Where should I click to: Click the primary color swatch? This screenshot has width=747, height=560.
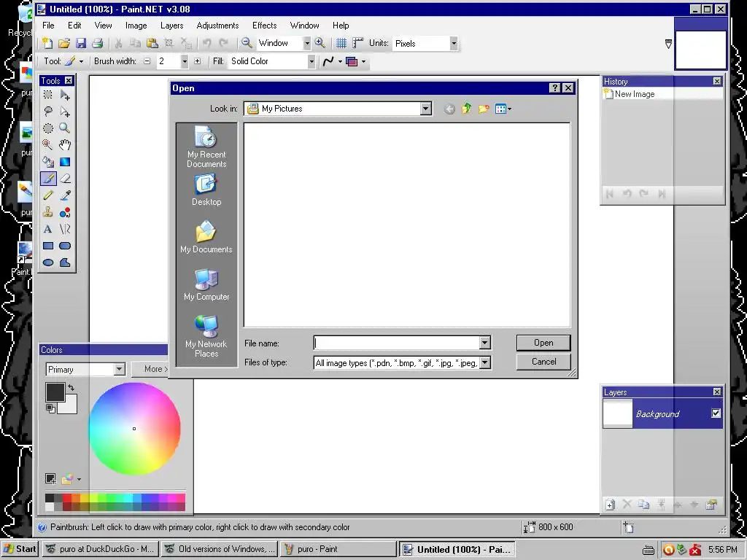[x=55, y=392]
